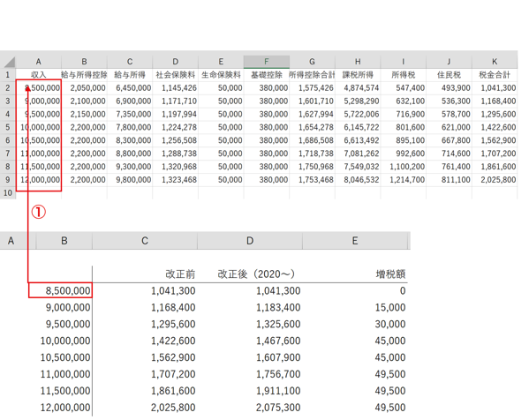This screenshot has height=420, width=529.
Task: Select row 9 header in the top sheet
Action: (x=8, y=180)
